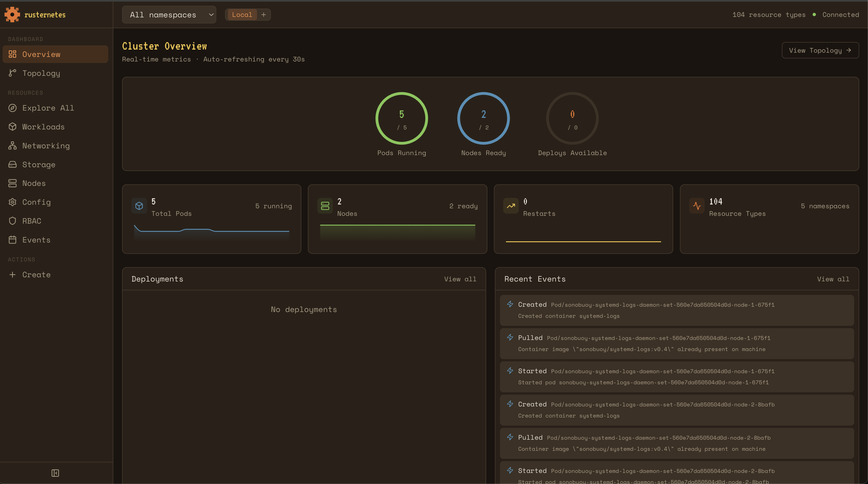This screenshot has width=868, height=484.
Task: Open the All namespaces dropdown
Action: tap(169, 15)
